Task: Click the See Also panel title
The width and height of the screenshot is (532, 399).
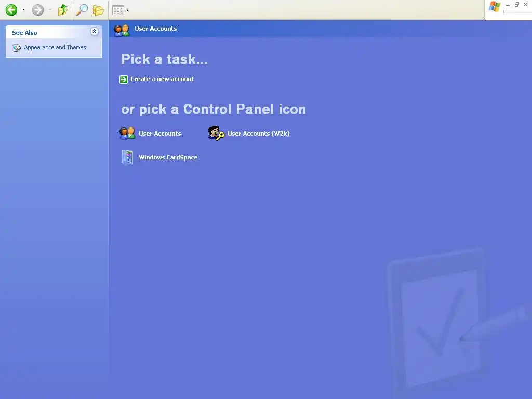Action: click(24, 33)
